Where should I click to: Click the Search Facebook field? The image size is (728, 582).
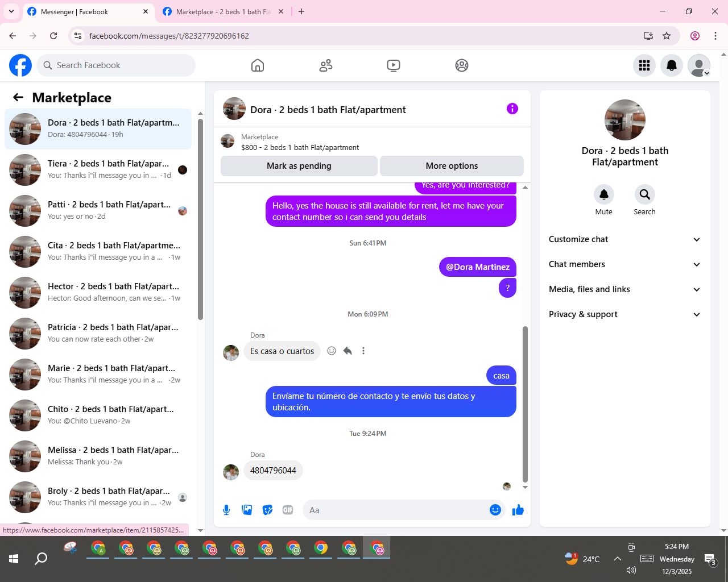[x=116, y=65]
